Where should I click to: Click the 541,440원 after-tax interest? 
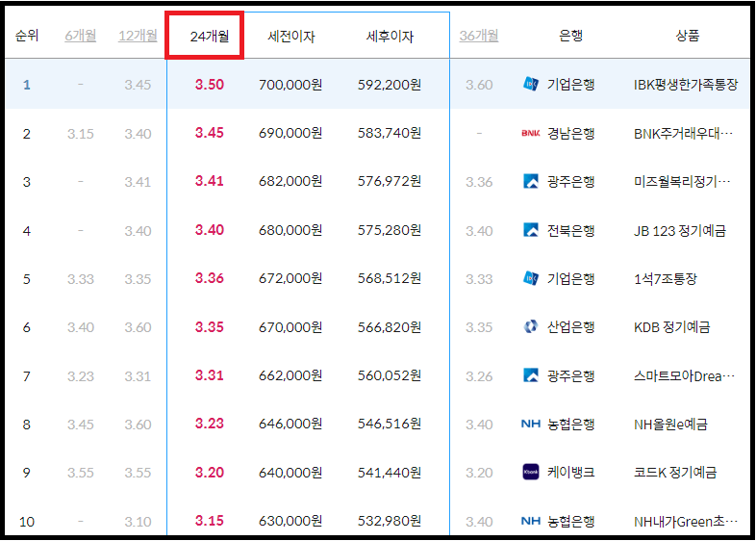[390, 472]
